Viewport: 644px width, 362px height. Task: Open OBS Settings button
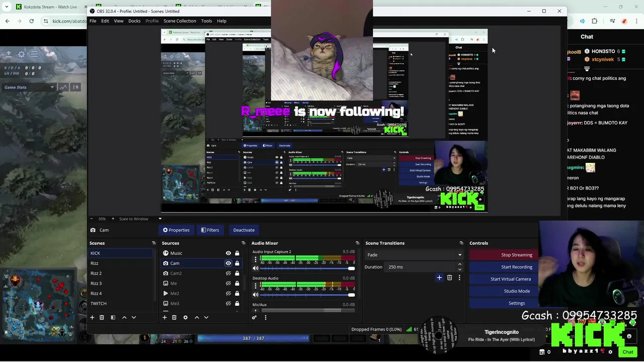(503, 303)
